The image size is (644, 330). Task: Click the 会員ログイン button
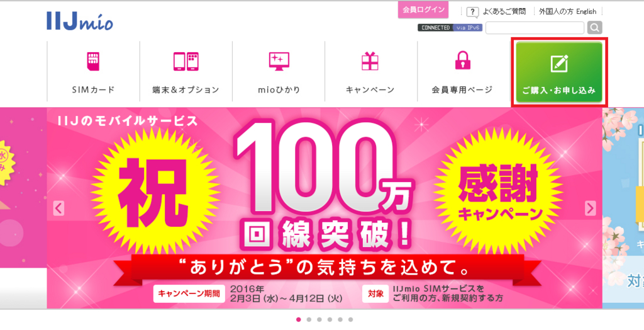click(423, 10)
